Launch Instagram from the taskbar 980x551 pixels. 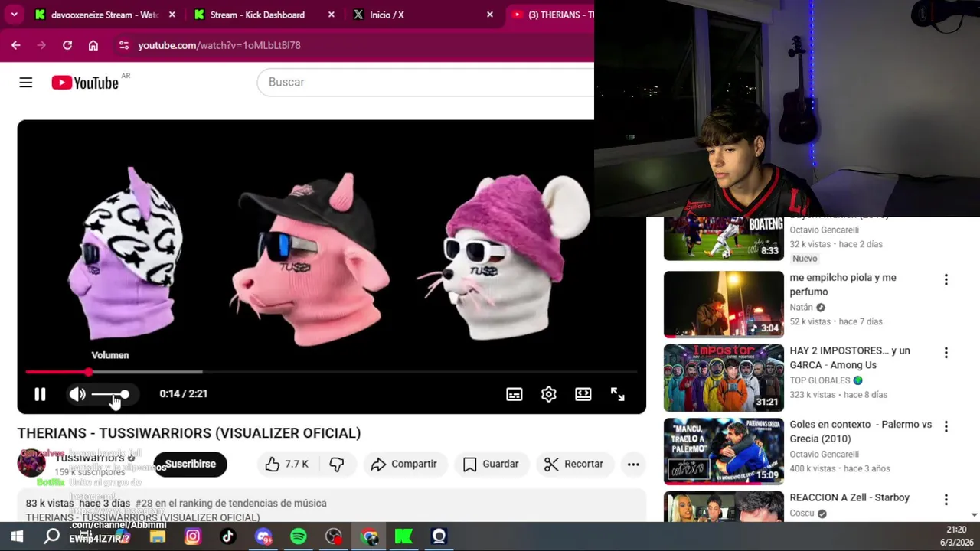[193, 536]
